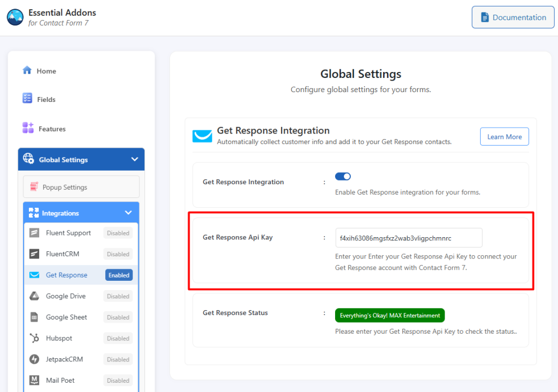Open Fluent Support integration
This screenshot has width=558, height=392.
click(x=68, y=233)
